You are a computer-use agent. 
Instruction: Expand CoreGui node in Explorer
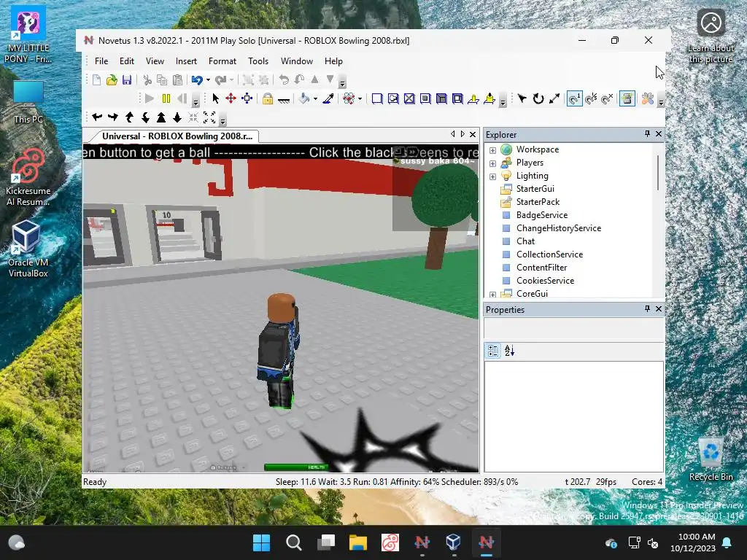pos(492,295)
